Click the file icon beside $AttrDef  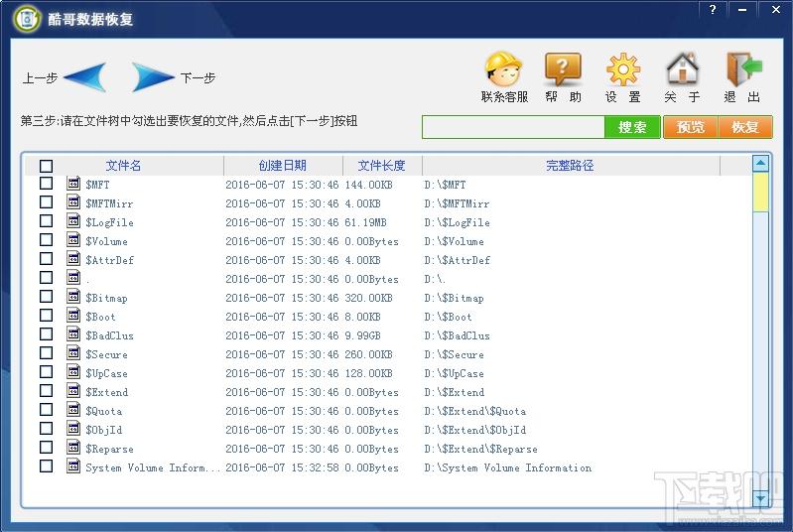[73, 258]
